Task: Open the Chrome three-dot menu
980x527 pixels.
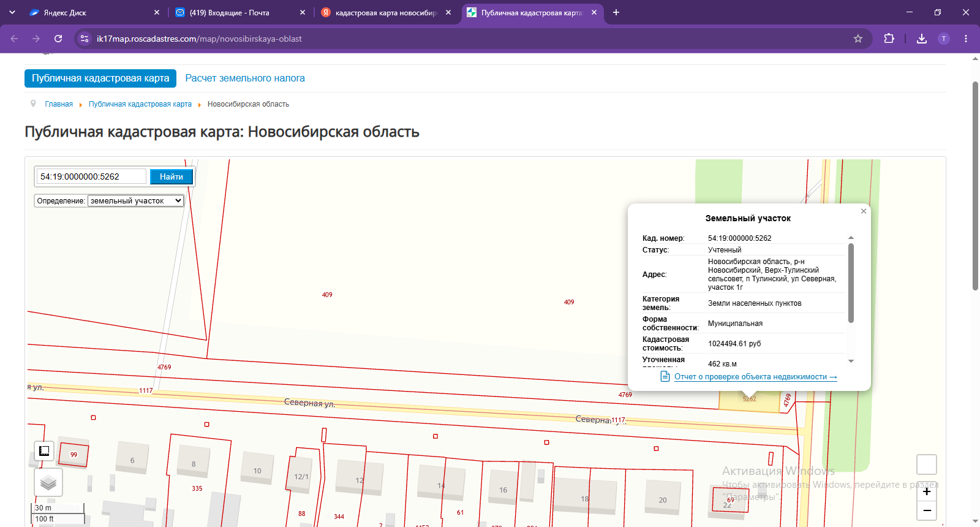Action: tap(966, 39)
